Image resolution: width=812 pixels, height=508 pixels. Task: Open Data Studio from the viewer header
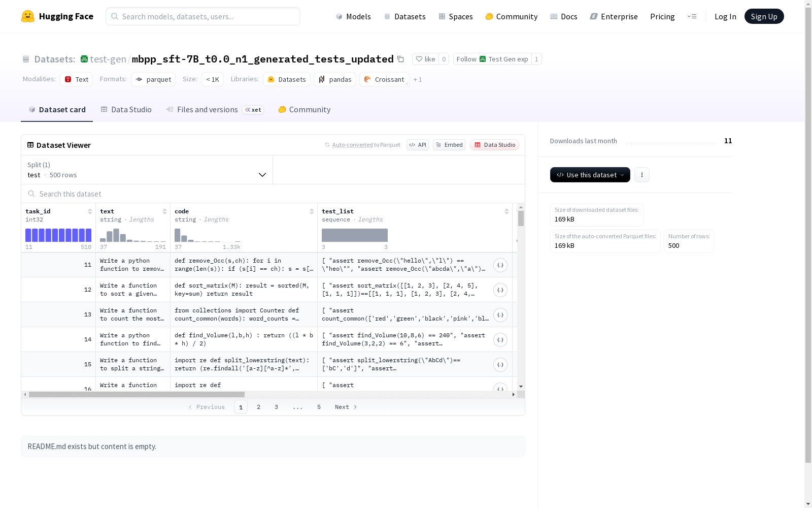coord(494,145)
